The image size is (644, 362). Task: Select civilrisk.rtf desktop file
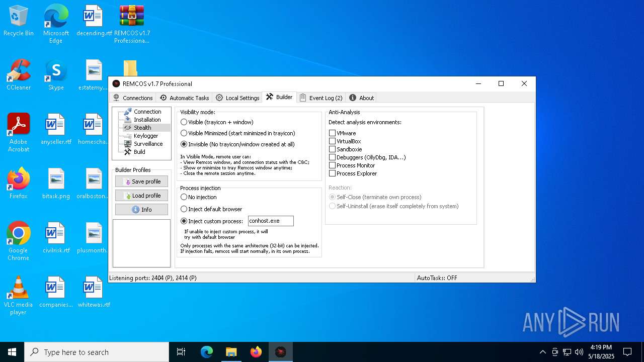[56, 238]
